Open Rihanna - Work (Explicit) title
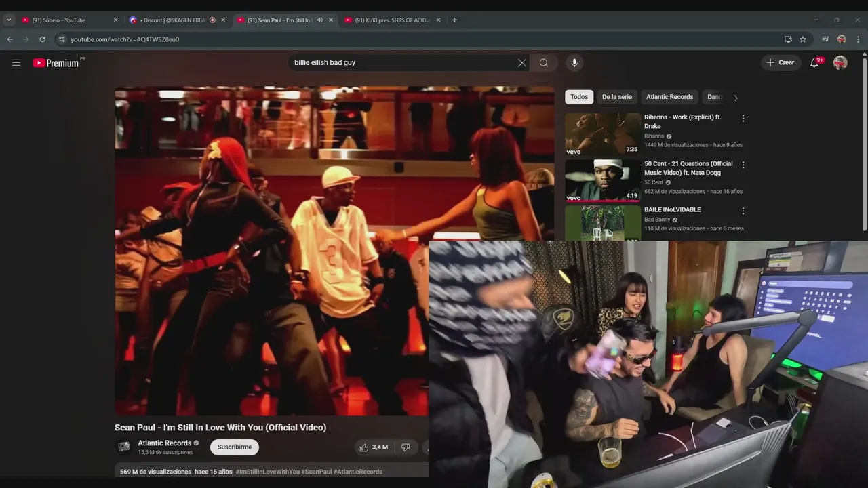The height and width of the screenshot is (488, 868). [x=683, y=122]
